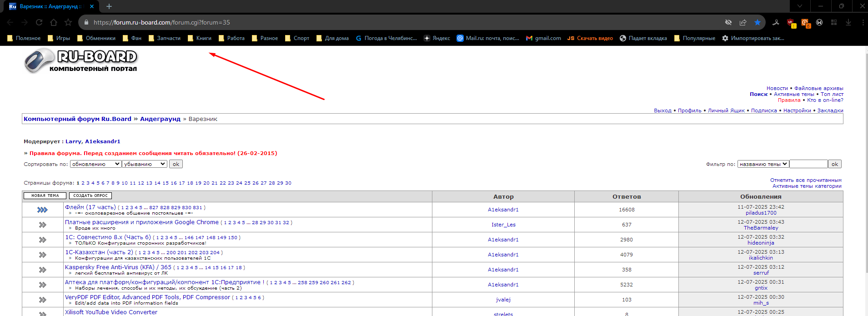Open moderator Larry profile

[74, 141]
